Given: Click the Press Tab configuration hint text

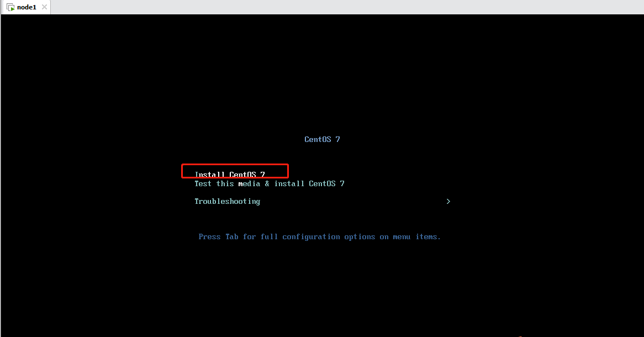Looking at the screenshot, I should click(x=320, y=236).
